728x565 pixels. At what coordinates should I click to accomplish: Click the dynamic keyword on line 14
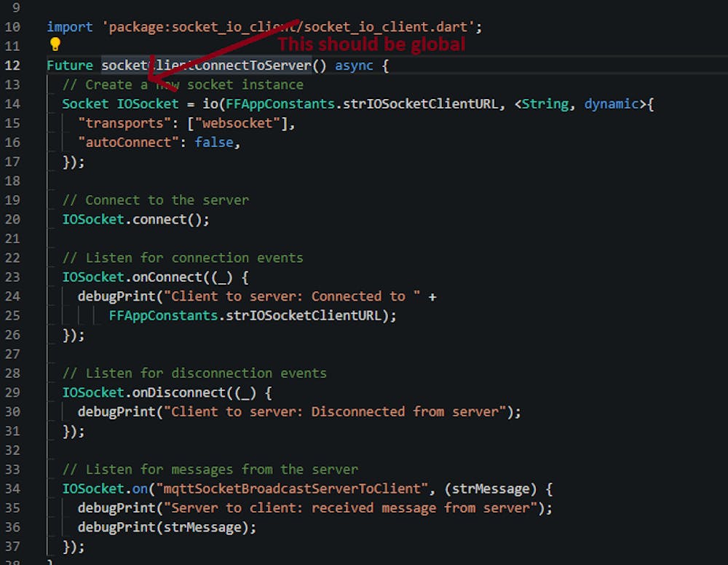pyautogui.click(x=612, y=104)
